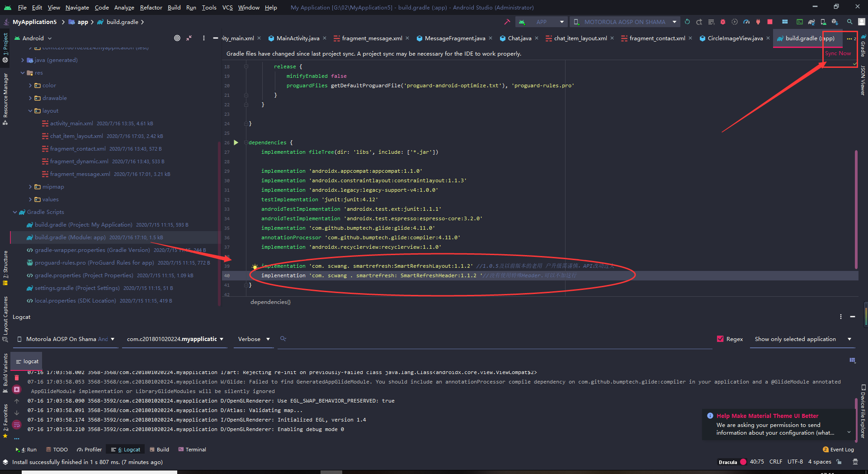Expand the drawable folder
This screenshot has height=474, width=868.
tap(30, 98)
